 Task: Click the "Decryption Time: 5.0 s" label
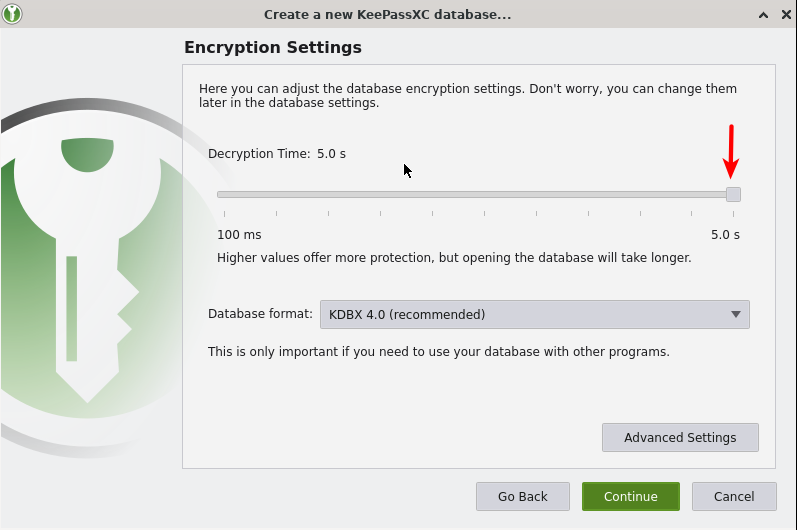coord(276,154)
